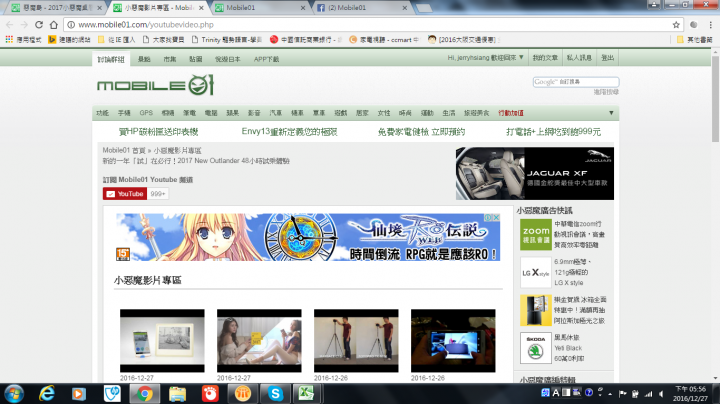Subscribe via the red YouTube button

tap(125, 194)
